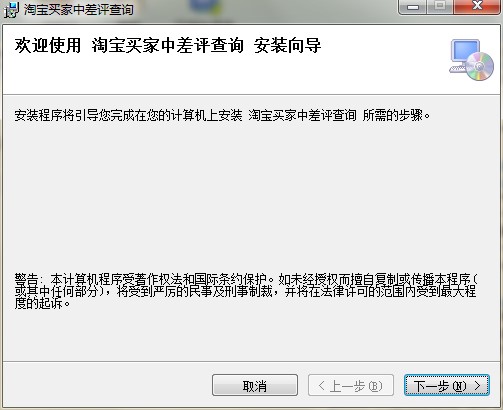Click the 欢迎使用 安装向导 heading
This screenshot has width=503, height=410.
tap(168, 45)
